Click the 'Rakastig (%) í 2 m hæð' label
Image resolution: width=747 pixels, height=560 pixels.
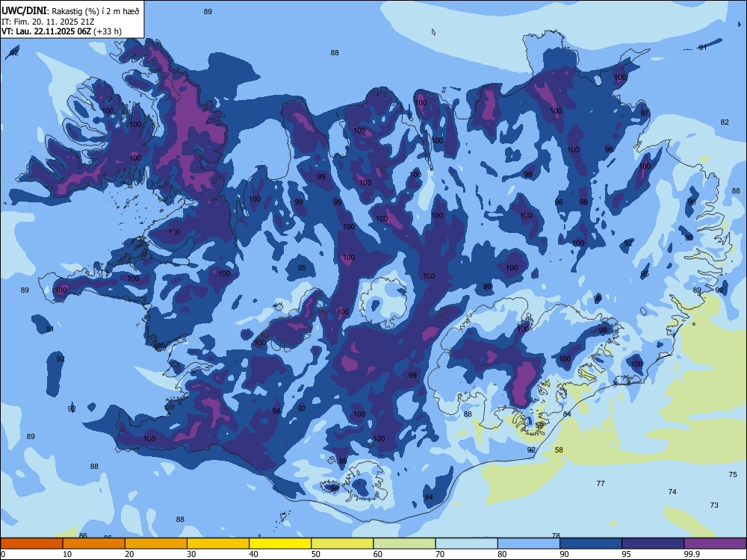pyautogui.click(x=96, y=11)
